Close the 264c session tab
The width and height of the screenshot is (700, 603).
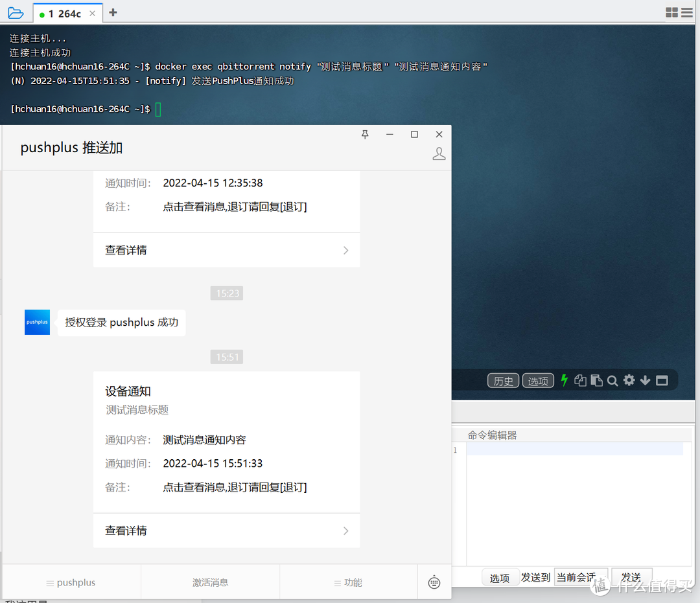pyautogui.click(x=93, y=14)
